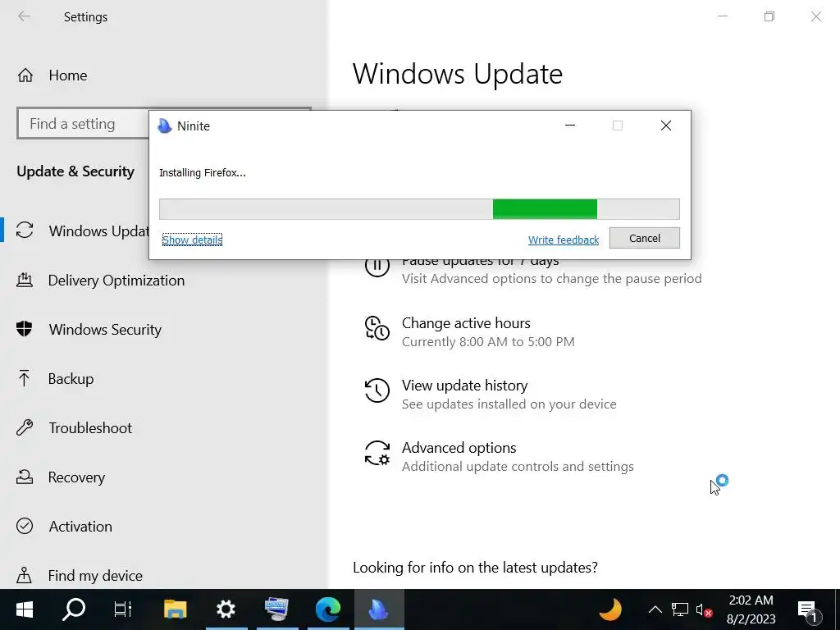Viewport: 840px width, 630px height.
Task: Open the Activation settings page
Action: [x=64, y=527]
